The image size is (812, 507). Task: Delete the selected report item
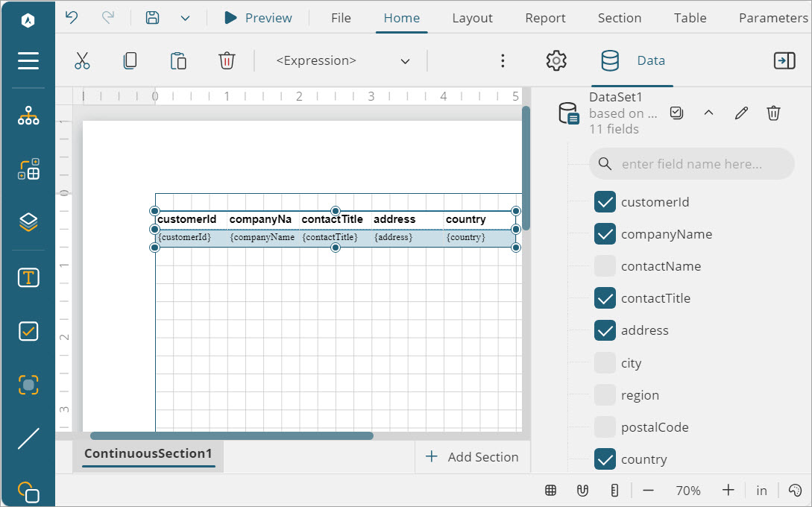(x=227, y=60)
